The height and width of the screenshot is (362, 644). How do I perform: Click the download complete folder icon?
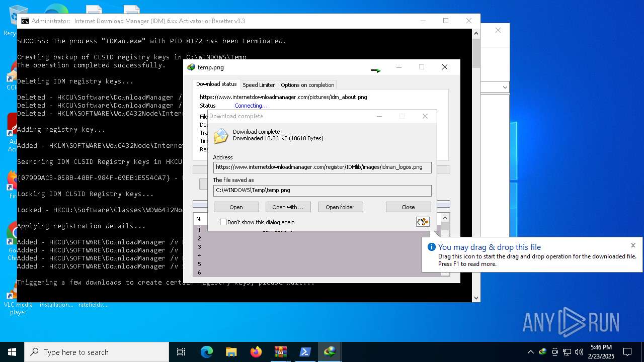coord(221,136)
